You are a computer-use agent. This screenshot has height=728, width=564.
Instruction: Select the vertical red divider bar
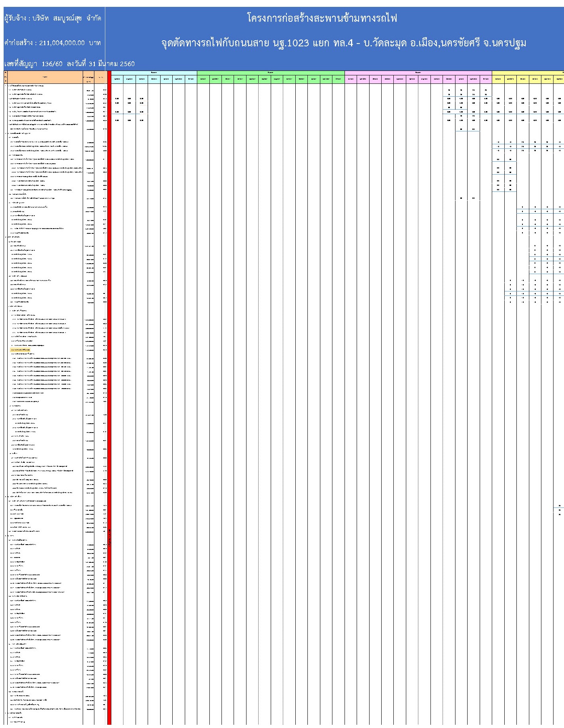click(109, 403)
